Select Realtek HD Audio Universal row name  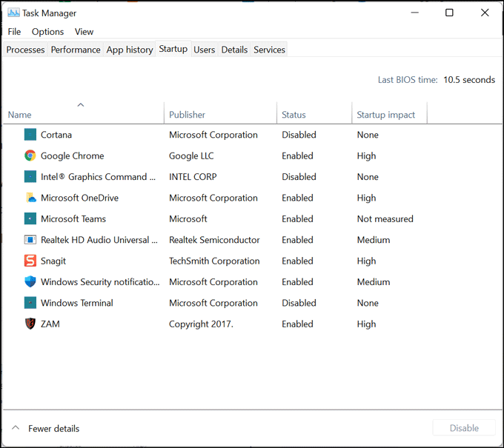tap(99, 240)
